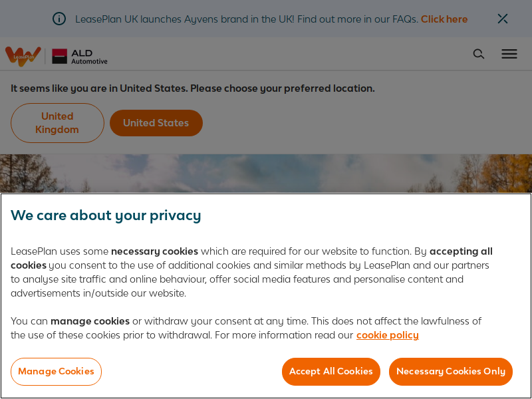Click the red and black ALD logo square

tap(59, 57)
